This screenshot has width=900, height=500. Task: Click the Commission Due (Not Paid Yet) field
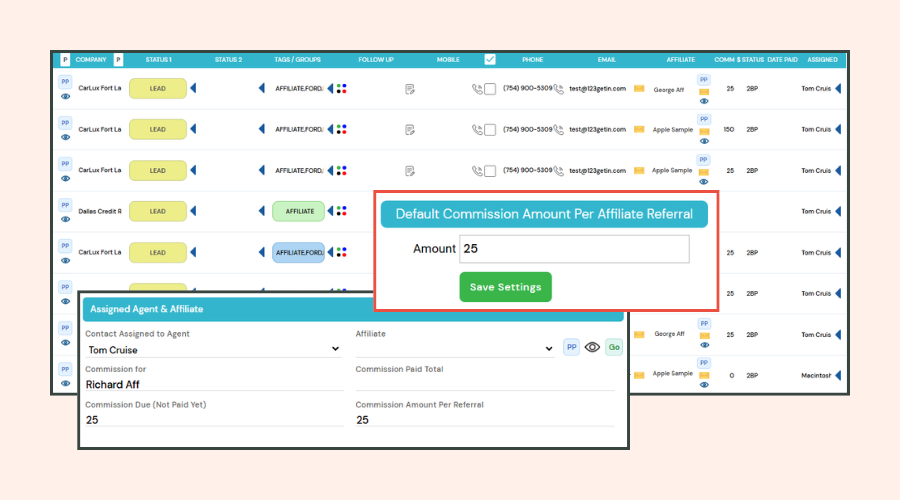[x=215, y=420]
